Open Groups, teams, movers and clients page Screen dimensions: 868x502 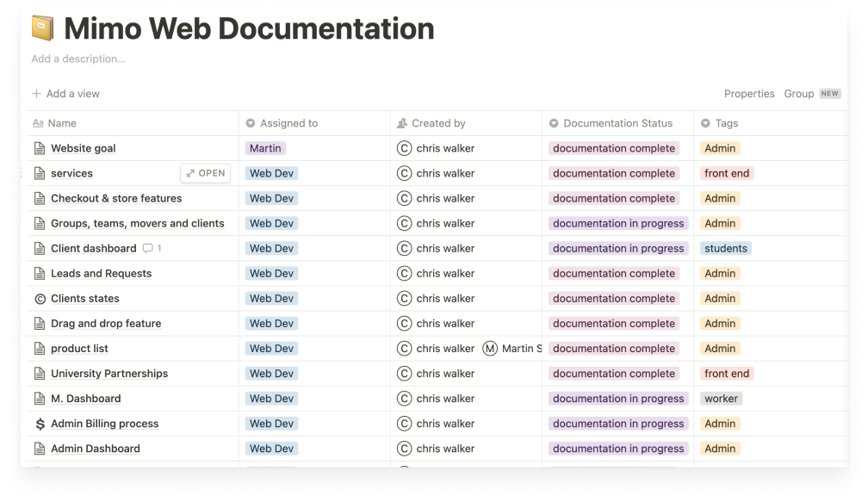[138, 224]
